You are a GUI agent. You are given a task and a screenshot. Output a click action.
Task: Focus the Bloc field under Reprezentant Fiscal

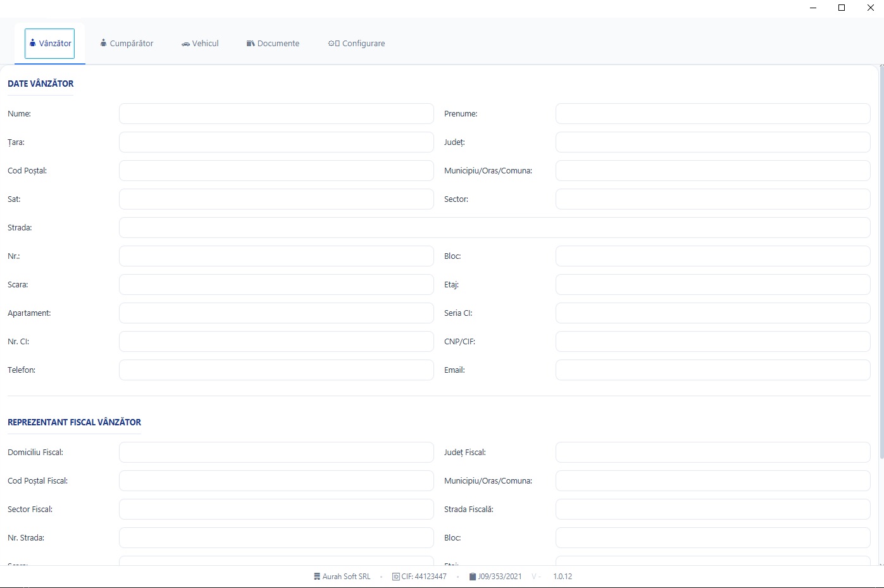[713, 538]
